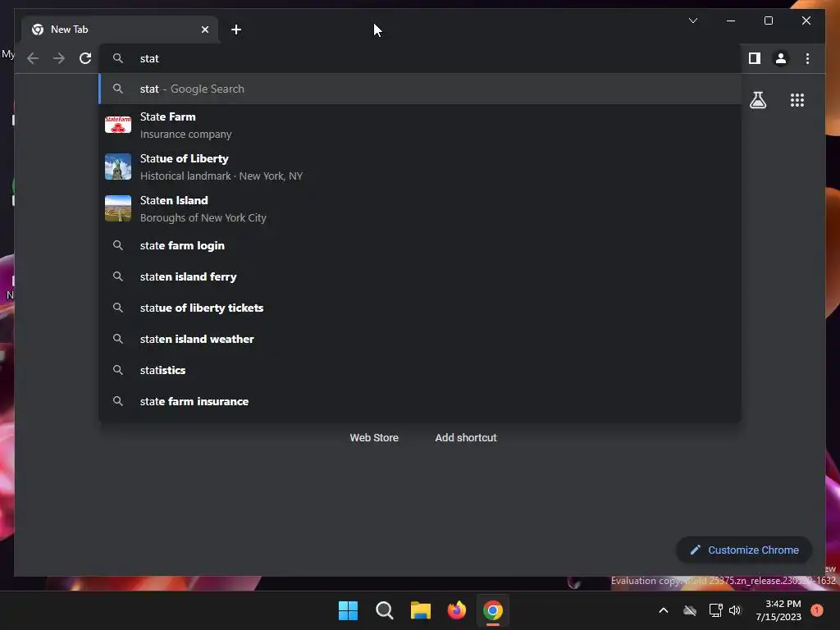840x630 pixels.
Task: Open Google apps grid icon
Action: tap(797, 100)
